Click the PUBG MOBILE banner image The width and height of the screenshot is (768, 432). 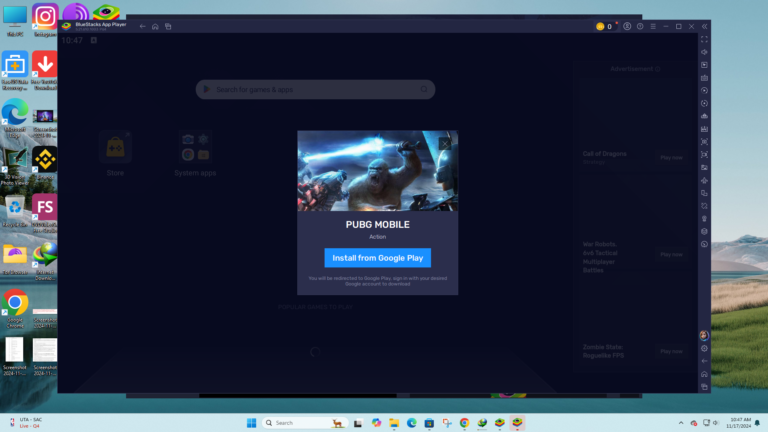pos(377,170)
